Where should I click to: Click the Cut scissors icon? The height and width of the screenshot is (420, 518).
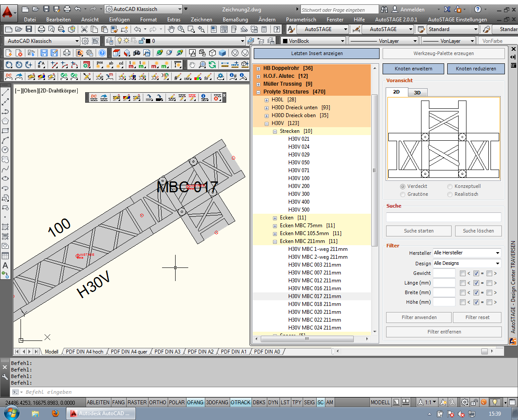pyautogui.click(x=84, y=29)
